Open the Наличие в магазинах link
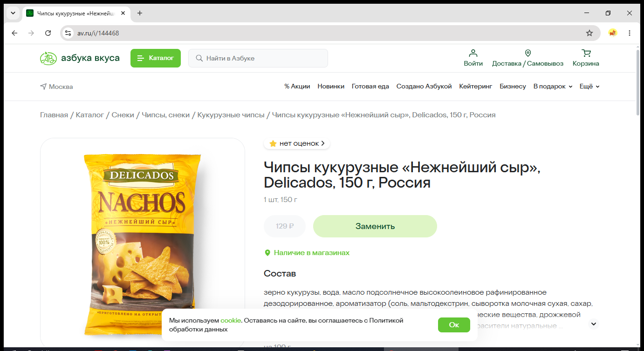Viewport: 644px width, 351px height. (307, 253)
